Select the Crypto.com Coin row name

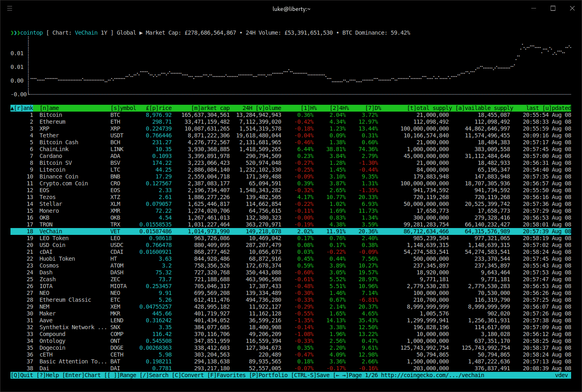point(64,183)
